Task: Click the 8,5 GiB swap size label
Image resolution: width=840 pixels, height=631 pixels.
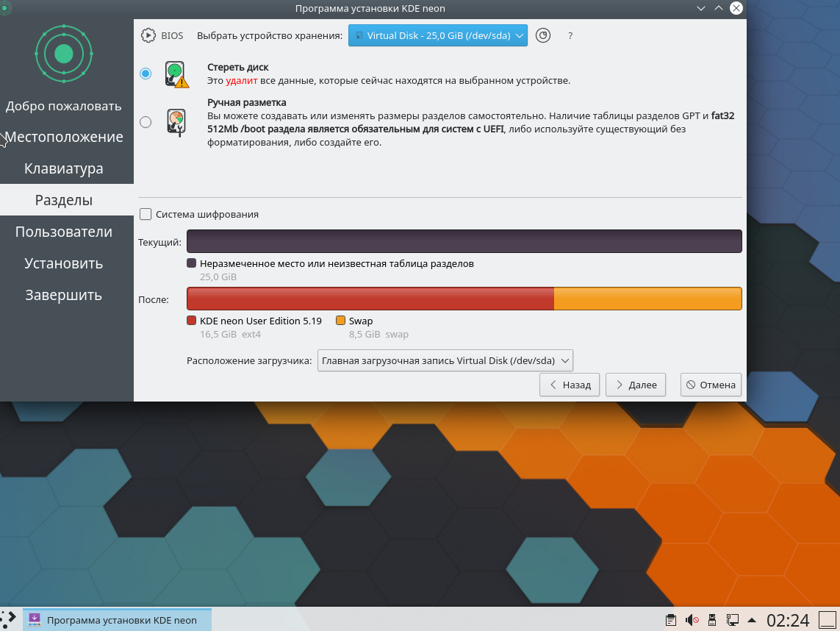Action: coord(378,334)
